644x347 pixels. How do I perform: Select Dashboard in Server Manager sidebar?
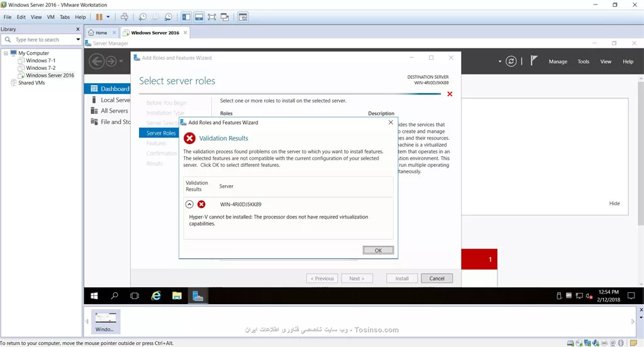click(x=107, y=88)
